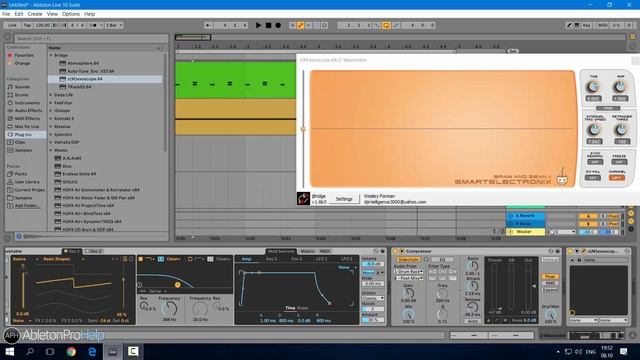Screen dimensions: 640x360
Task: Select Favorites collection in browser
Action: click(24, 55)
